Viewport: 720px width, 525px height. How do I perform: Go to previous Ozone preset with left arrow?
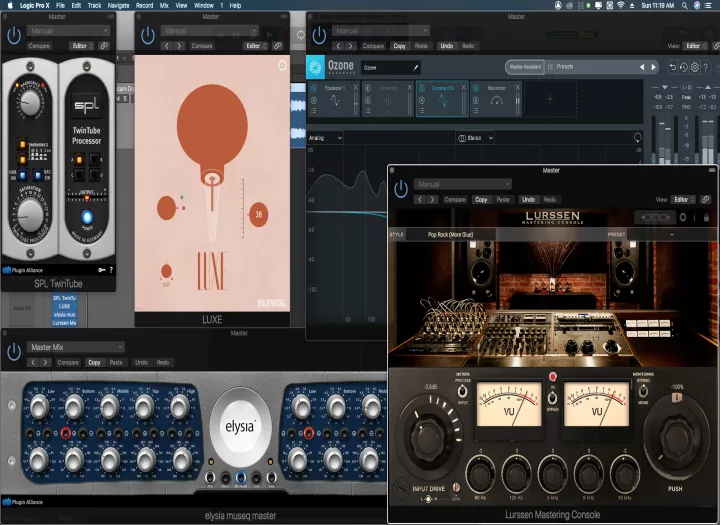click(642, 67)
